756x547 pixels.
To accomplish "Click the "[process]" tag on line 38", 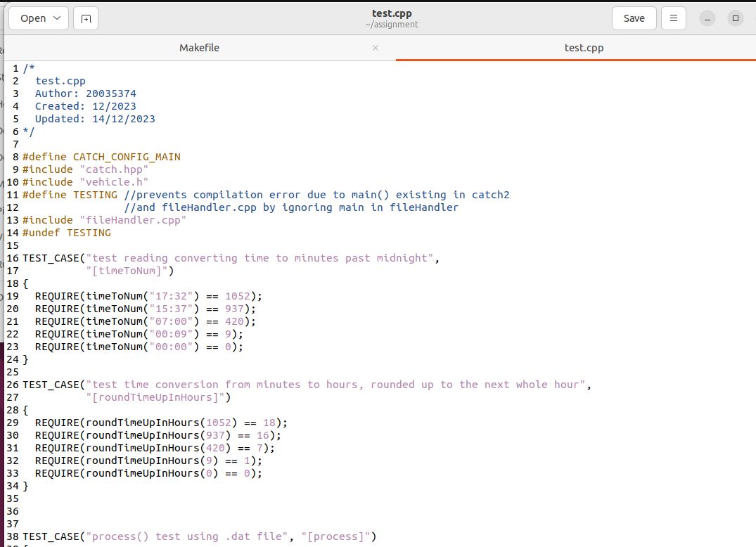I will pos(335,536).
